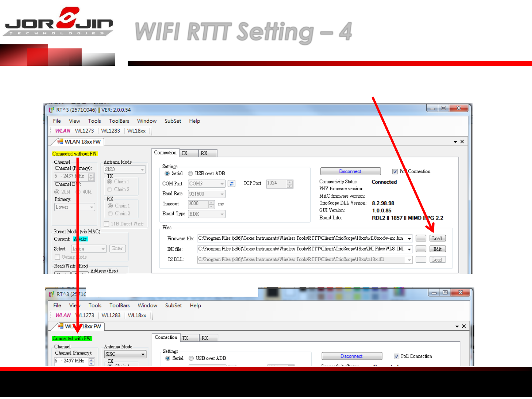Click browse button next to Firmware file path
Image resolution: width=532 pixels, height=399 pixels.
pos(421,238)
